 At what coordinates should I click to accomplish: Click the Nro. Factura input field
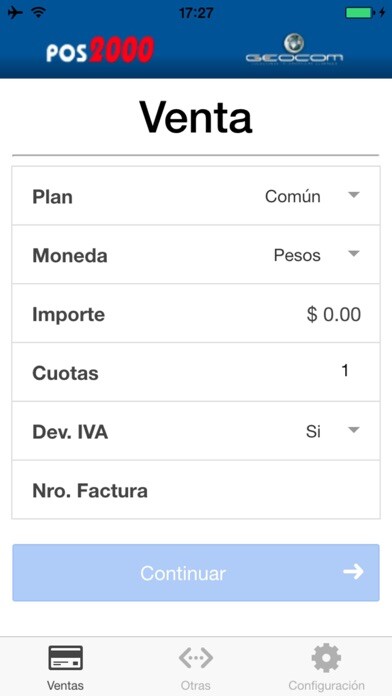coord(196,490)
